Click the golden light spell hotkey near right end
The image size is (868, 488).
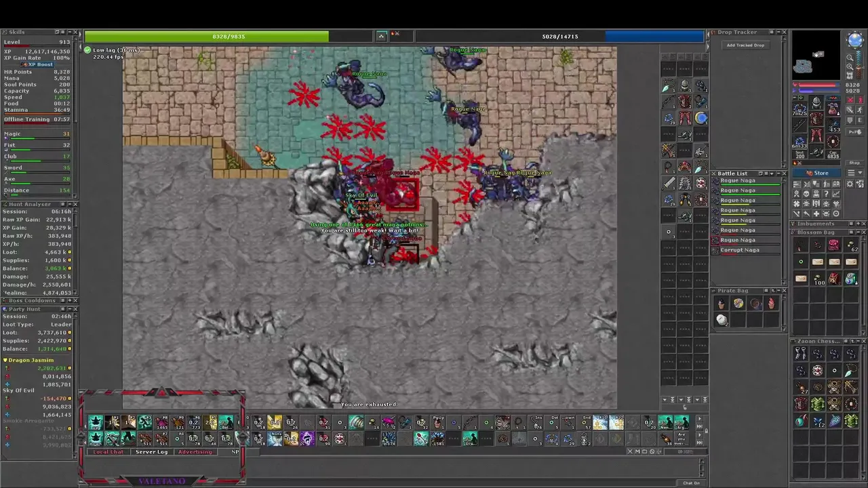(617, 422)
